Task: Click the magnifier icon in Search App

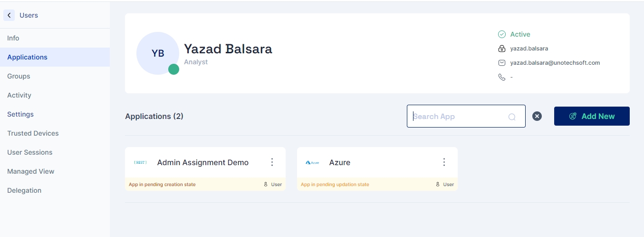Action: pyautogui.click(x=512, y=117)
